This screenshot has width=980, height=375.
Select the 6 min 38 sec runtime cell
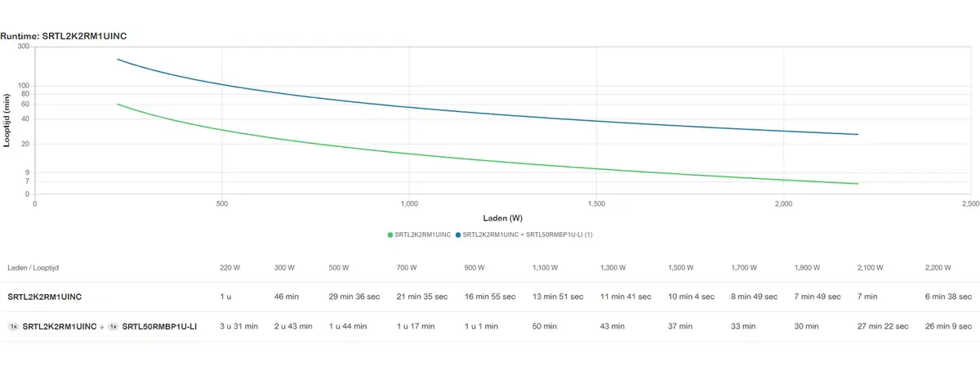coord(948,297)
